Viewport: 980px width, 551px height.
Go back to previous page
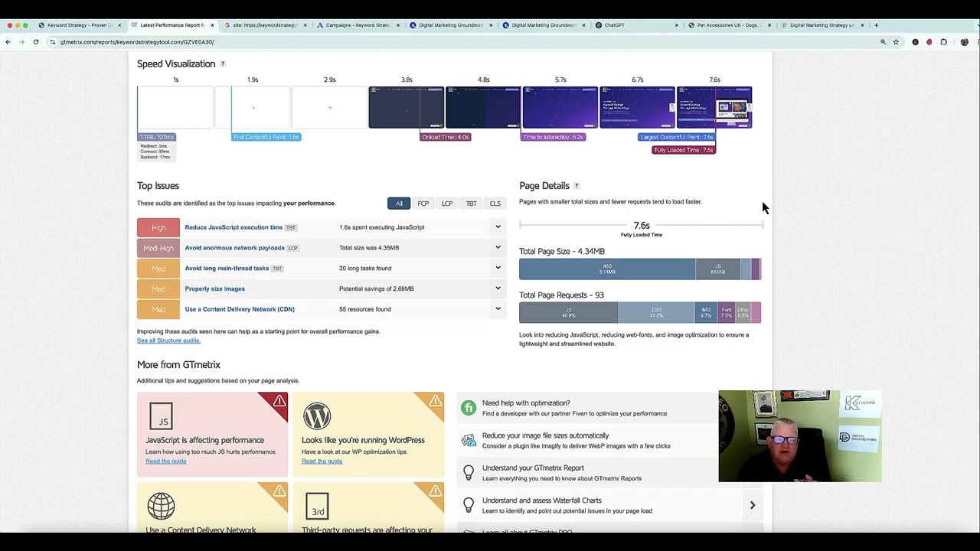point(8,42)
